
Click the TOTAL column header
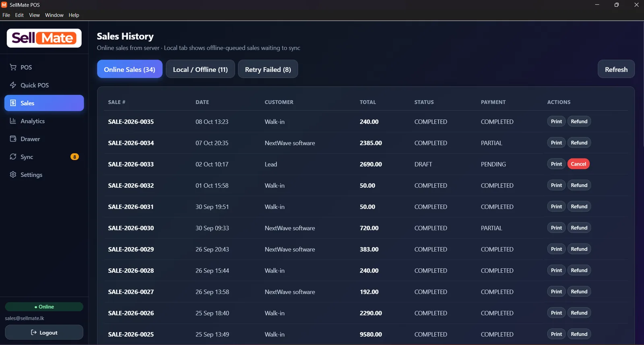point(367,102)
